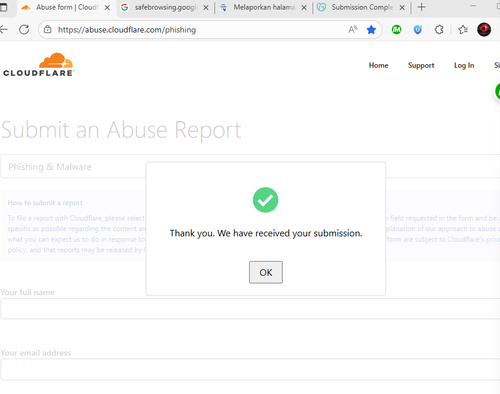Click the browser refresh icon
Screen dimensions: 500x394
pos(24,30)
